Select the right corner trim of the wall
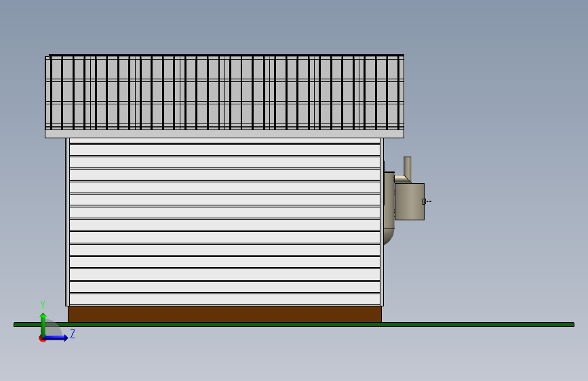 click(382, 222)
